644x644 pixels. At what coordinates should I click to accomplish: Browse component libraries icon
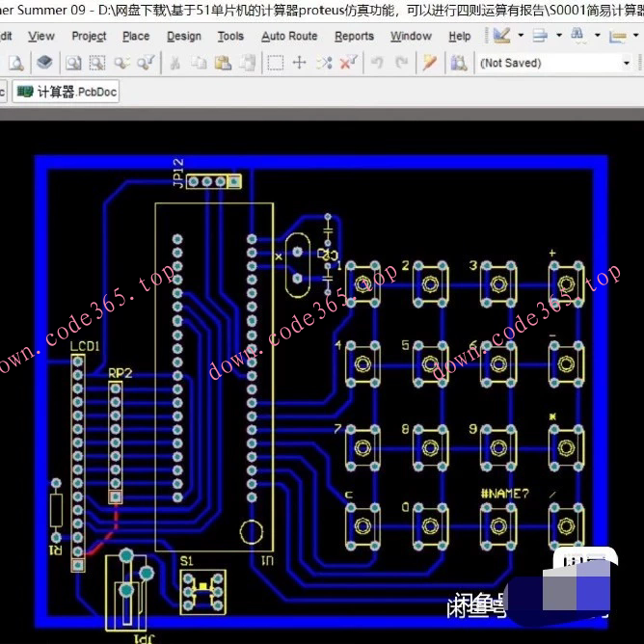pyautogui.click(x=459, y=63)
